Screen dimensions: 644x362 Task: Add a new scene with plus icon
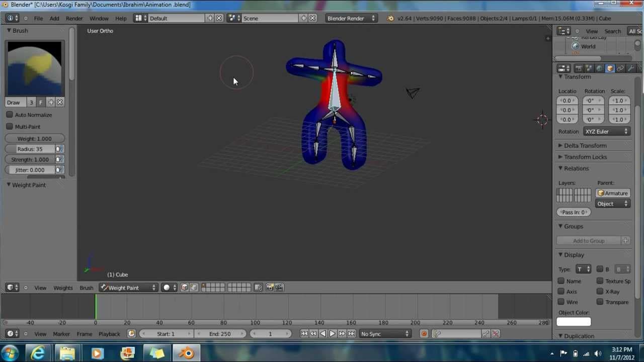pos(304,18)
